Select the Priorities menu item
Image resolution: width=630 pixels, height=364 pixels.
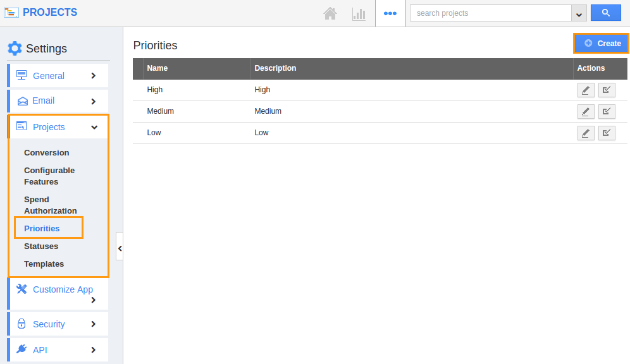pyautogui.click(x=42, y=228)
